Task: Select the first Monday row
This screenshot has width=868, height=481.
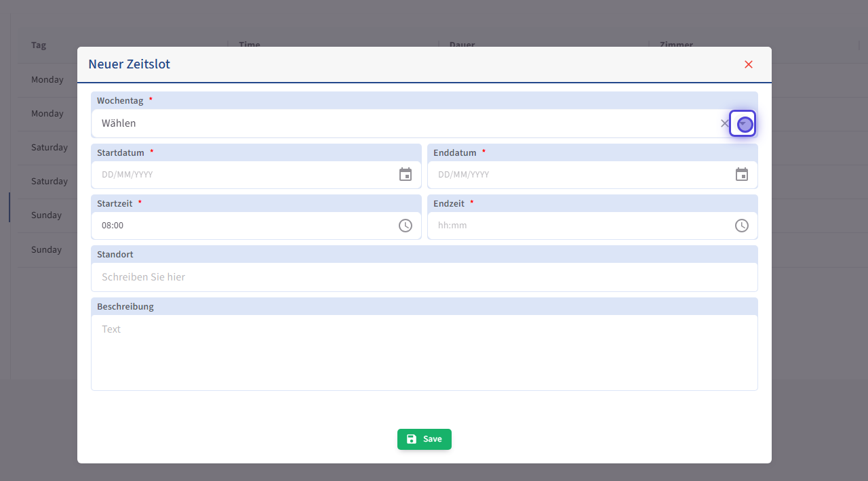Action: pos(47,80)
